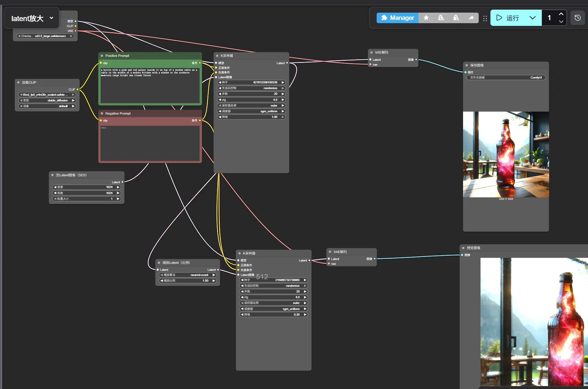
Task: Decrease batch count with down arrow
Action: (x=561, y=22)
